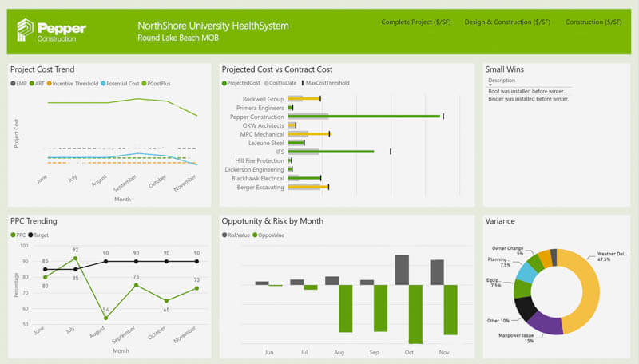
Task: Select the OppoValue legend entry
Action: 268,235
